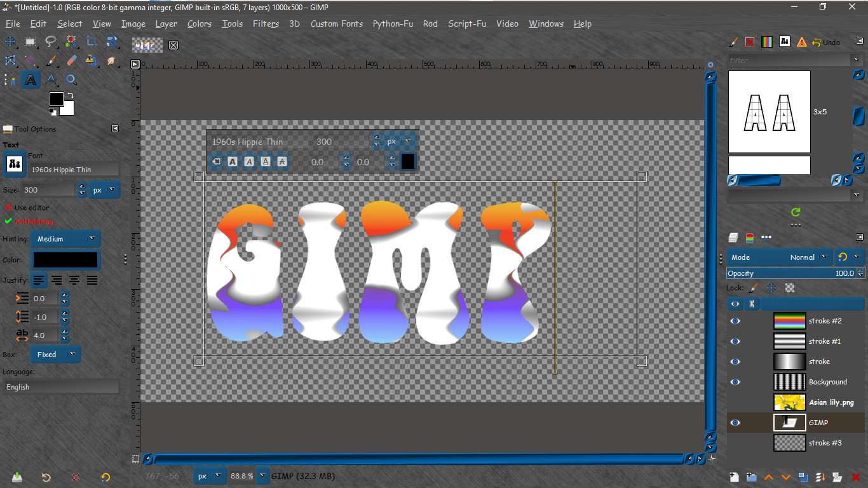Screen dimensions: 868x488
Task: Open the Custom Fonts menu
Action: click(337, 24)
